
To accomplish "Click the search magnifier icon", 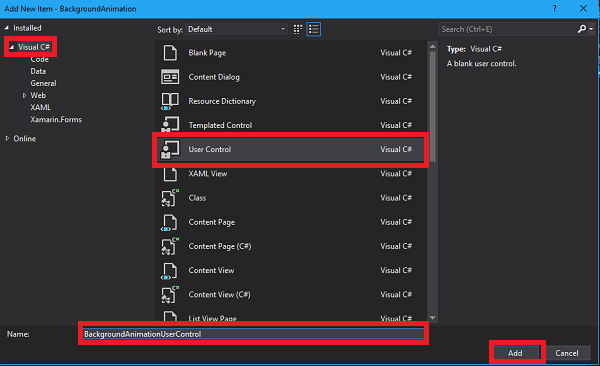I will pos(582,29).
